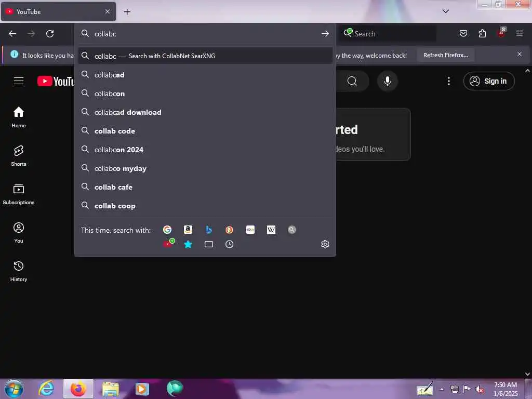This screenshot has height=399, width=532.
Task: Click the Go arrow in address bar
Action: tap(325, 34)
